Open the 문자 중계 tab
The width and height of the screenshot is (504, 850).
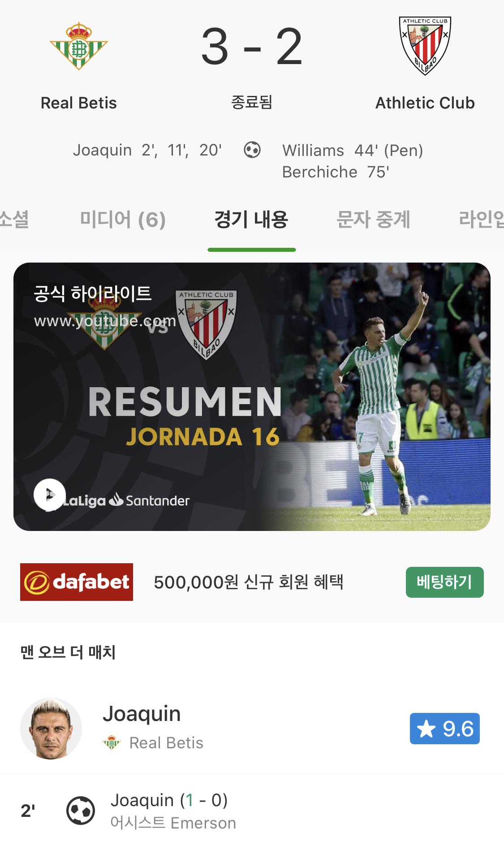[x=374, y=220]
